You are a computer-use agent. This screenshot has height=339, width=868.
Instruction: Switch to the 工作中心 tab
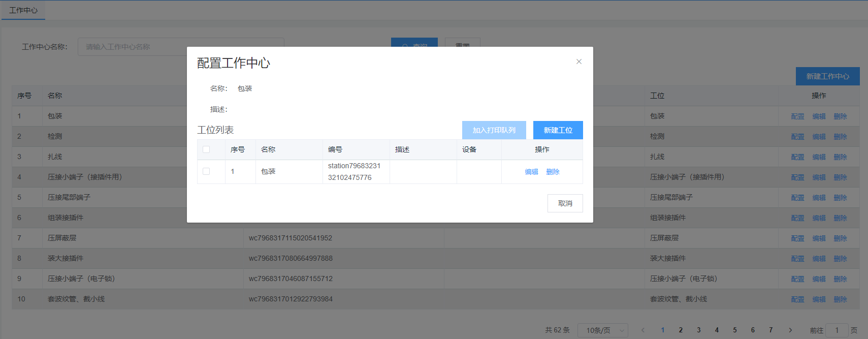[x=23, y=10]
